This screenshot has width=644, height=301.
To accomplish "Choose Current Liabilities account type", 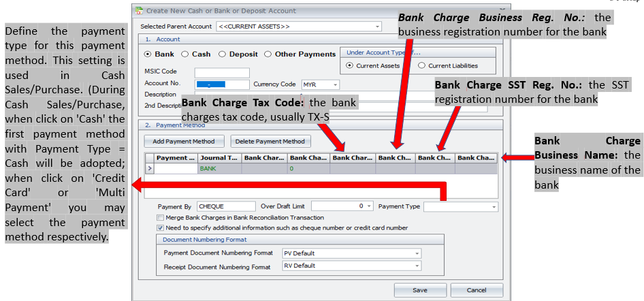I will [421, 65].
